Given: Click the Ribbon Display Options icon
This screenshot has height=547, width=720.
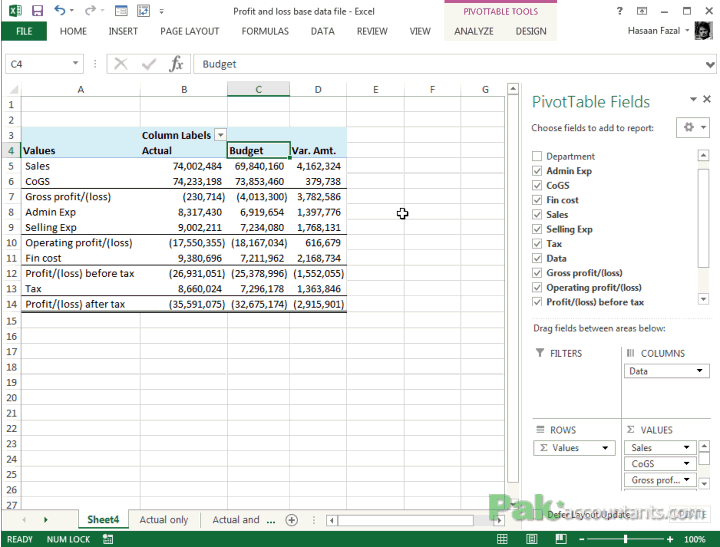Looking at the screenshot, I should pyautogui.click(x=642, y=11).
